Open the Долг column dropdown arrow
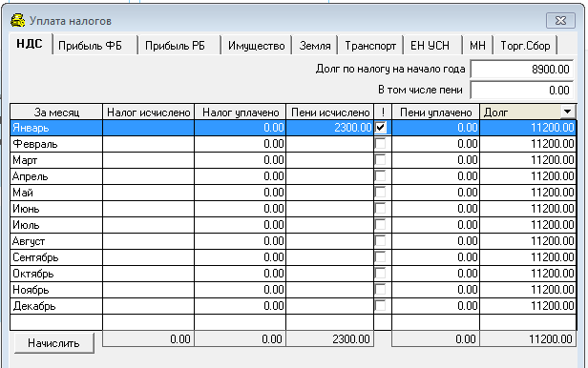This screenshot has width=588, height=368. [567, 112]
